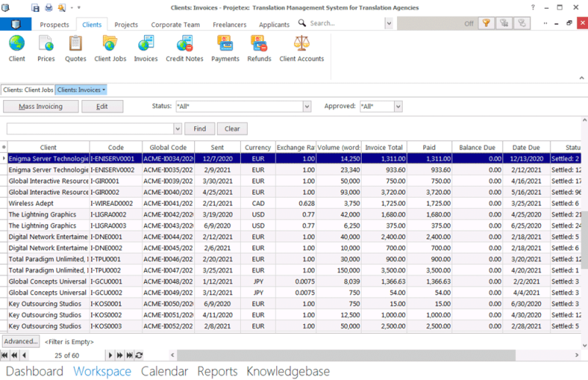Toggle the filter funnel button
This screenshot has height=380, width=588.
tap(486, 24)
